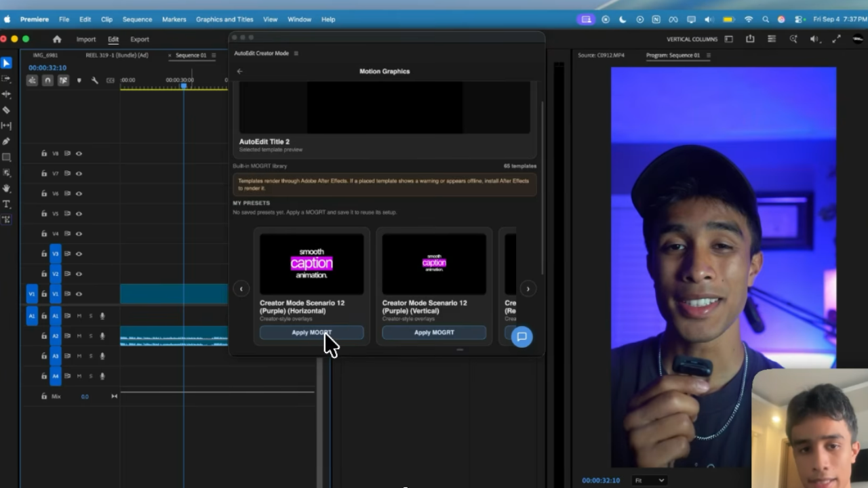The height and width of the screenshot is (488, 868).
Task: Click the Mix volume value 0.0
Action: pos(85,396)
